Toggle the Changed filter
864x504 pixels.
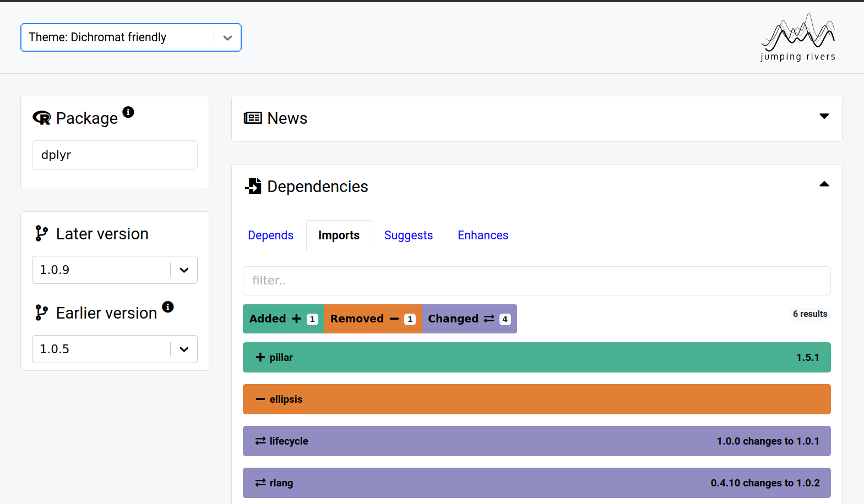click(x=469, y=319)
